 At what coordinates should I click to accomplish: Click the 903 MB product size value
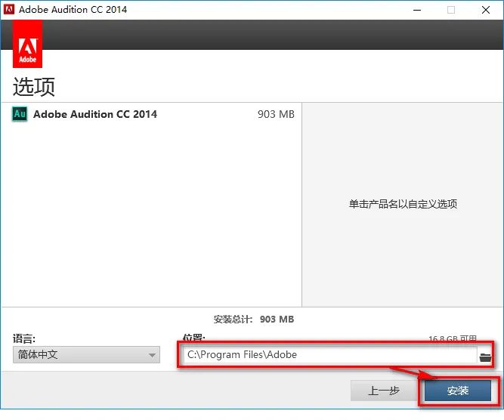pos(276,114)
